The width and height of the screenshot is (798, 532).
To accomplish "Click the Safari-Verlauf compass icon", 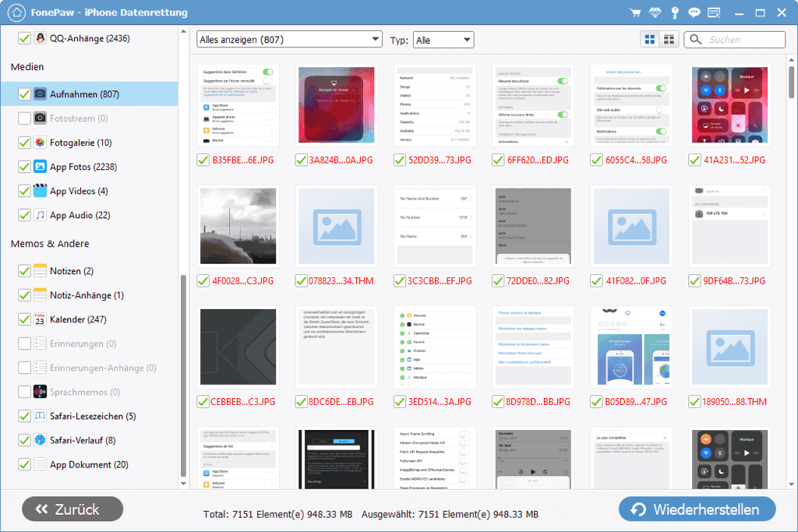I will (41, 440).
